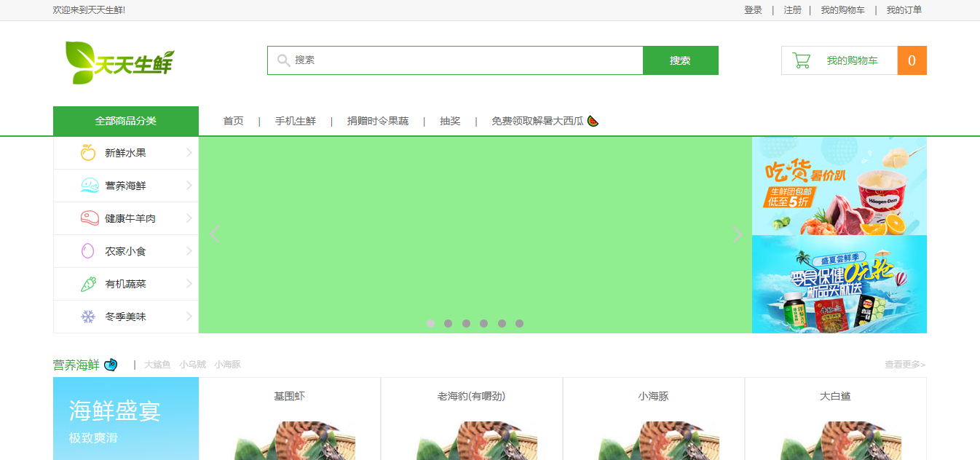Click the 登录 link
Image resolution: width=980 pixels, height=460 pixels.
753,10
